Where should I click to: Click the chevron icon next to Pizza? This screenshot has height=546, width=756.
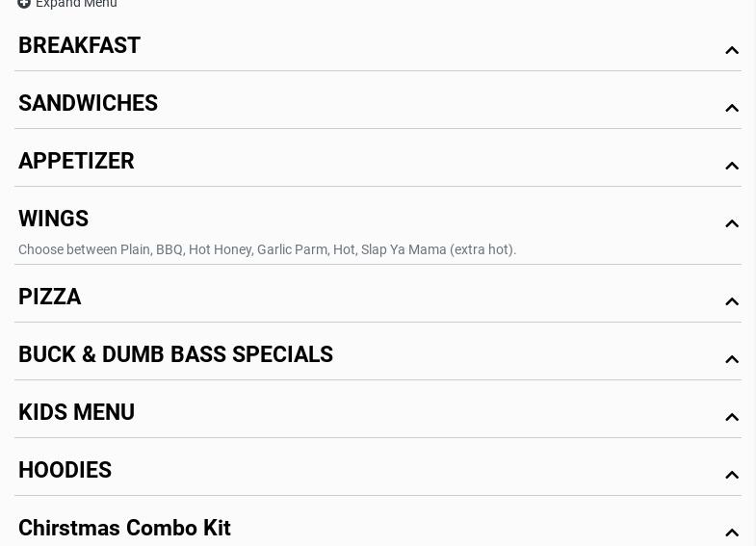732,301
